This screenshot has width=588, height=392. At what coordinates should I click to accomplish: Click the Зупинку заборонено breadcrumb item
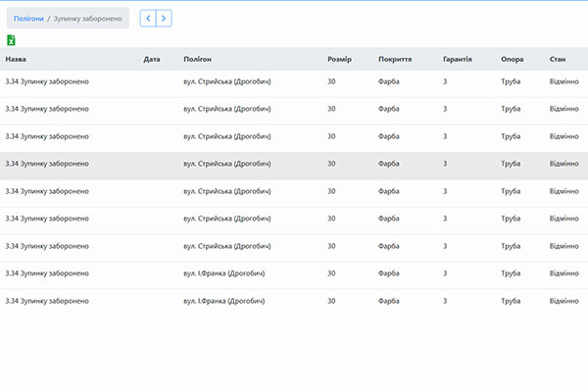tap(88, 18)
